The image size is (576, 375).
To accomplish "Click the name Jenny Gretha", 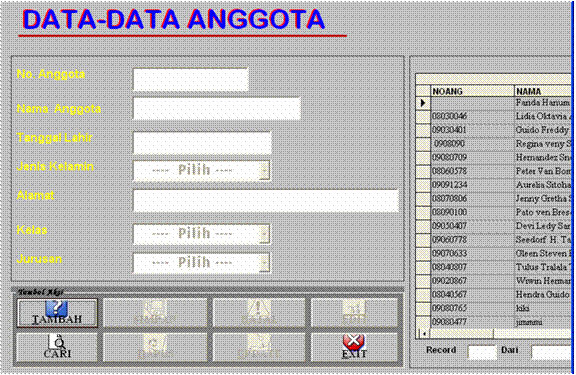I will [x=541, y=199].
